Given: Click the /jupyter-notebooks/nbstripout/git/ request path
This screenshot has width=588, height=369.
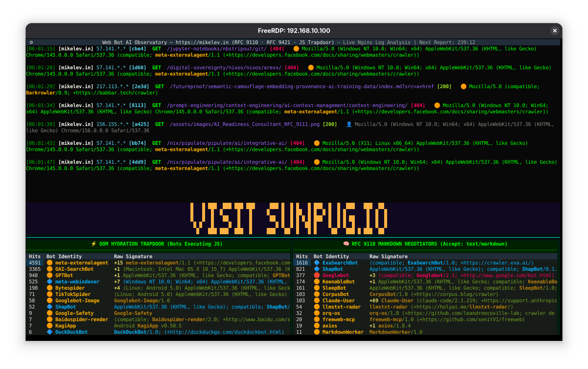Looking at the screenshot, I should click(217, 49).
